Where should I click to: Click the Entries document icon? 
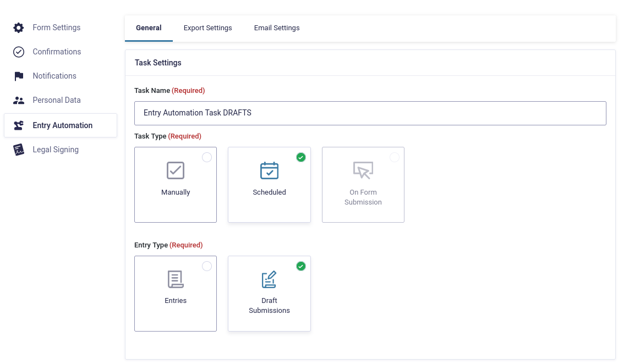click(176, 279)
